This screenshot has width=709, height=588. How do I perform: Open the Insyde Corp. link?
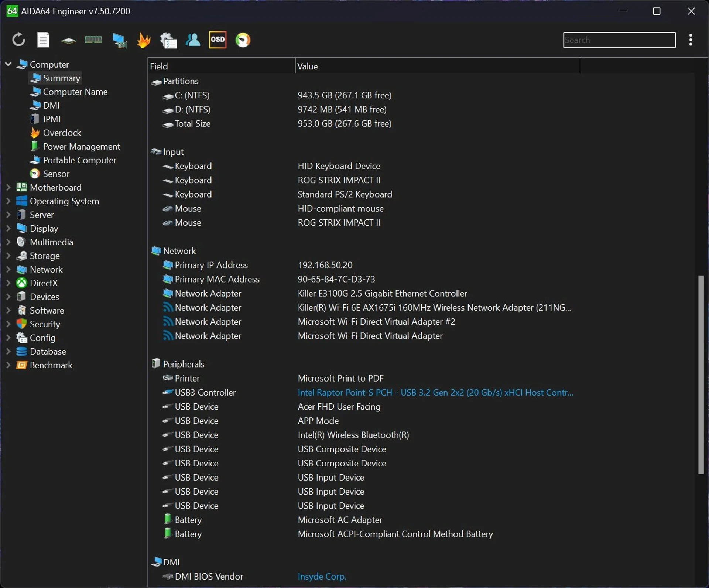(322, 576)
